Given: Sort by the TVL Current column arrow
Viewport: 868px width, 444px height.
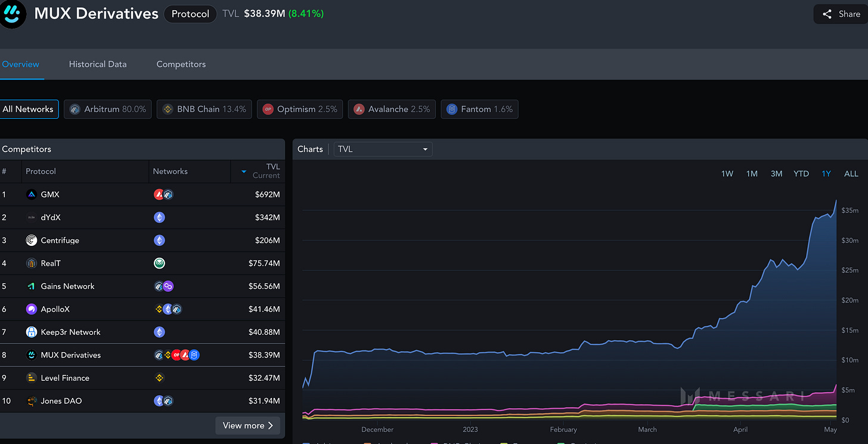Looking at the screenshot, I should click(x=244, y=171).
